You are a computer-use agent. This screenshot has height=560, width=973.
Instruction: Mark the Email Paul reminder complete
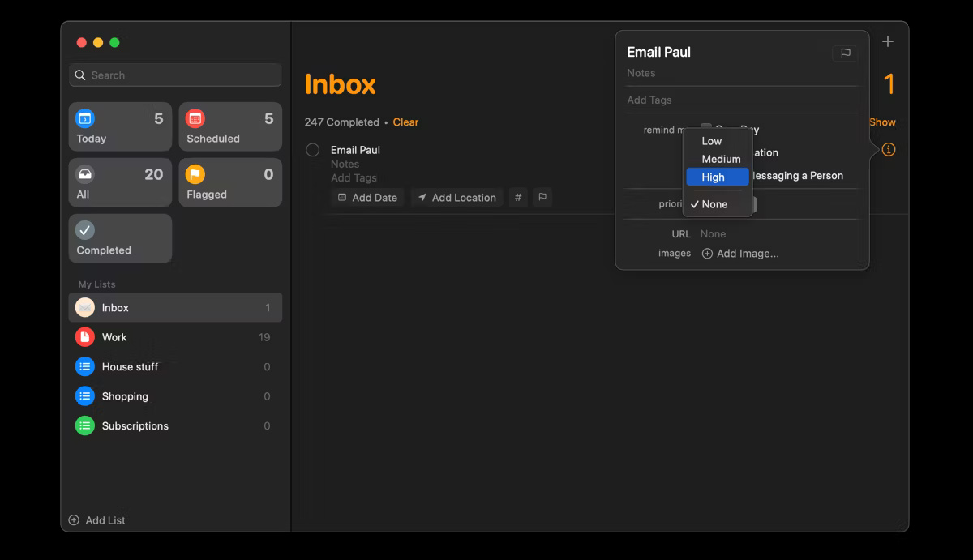click(312, 150)
